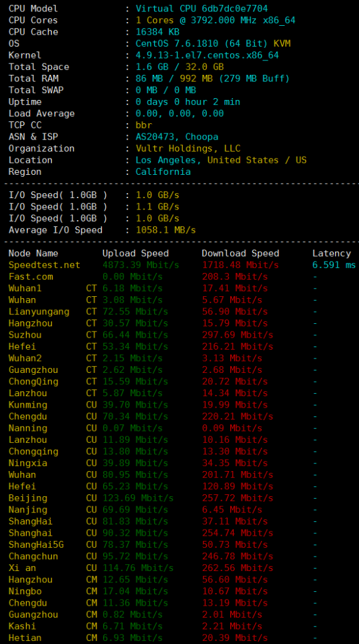Select the 'Speedtest.net' node name
Image resolution: width=359 pixels, height=644 pixels.
click(x=45, y=265)
